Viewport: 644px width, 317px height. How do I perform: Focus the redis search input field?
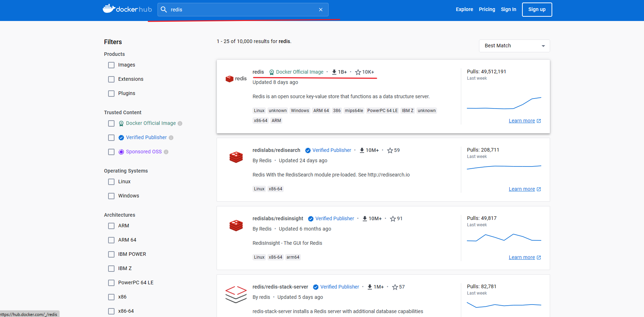[x=242, y=10]
